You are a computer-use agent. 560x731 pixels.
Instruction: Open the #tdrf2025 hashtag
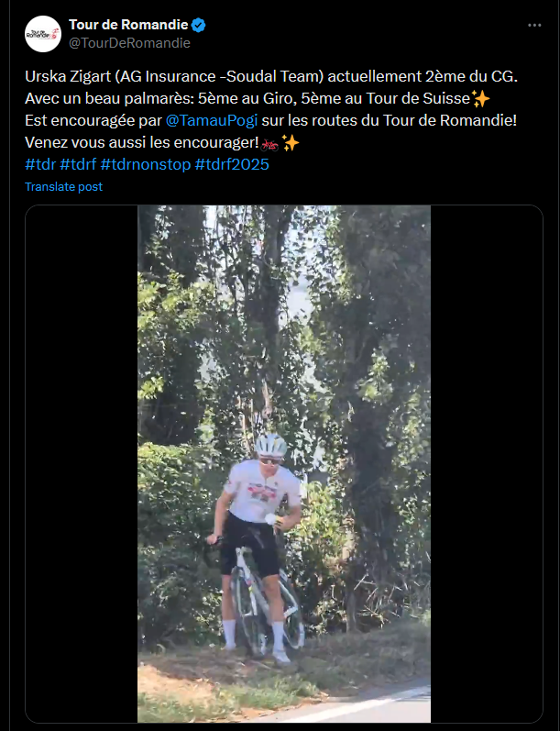pyautogui.click(x=233, y=164)
